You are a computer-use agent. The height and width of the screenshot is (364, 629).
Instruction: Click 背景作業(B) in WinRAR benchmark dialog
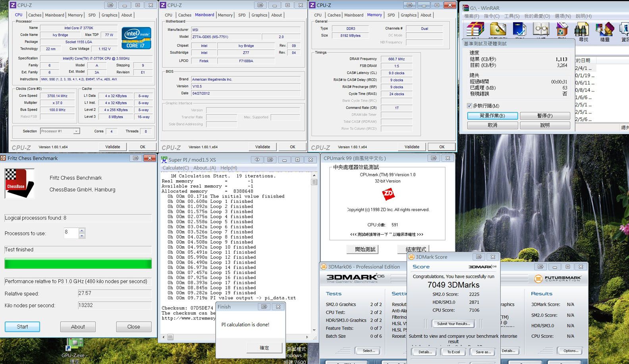click(492, 116)
